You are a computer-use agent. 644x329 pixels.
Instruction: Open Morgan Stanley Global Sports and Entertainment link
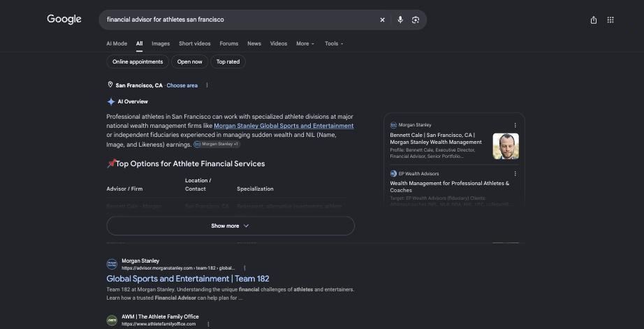(284, 126)
